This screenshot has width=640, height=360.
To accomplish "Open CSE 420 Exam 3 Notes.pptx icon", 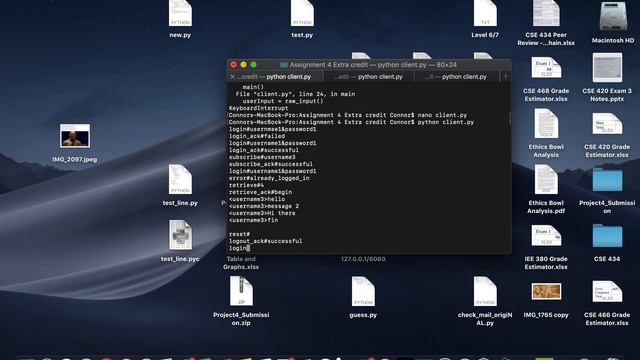I will coord(607,67).
